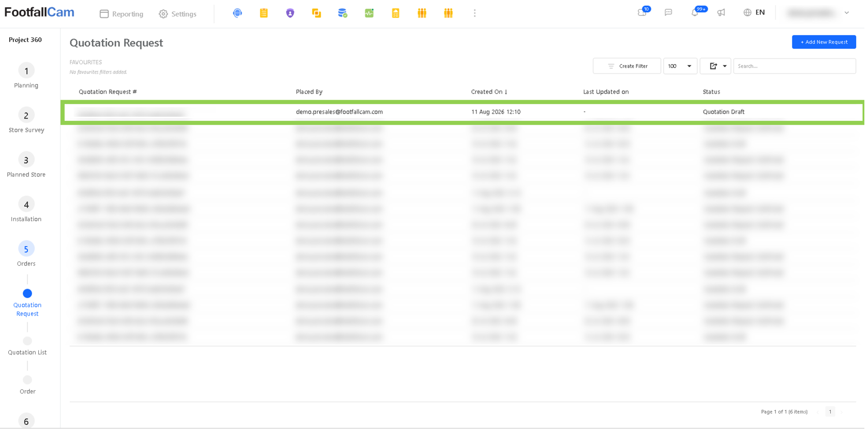Click the 11 Aug 2026 12:10 date cell

coord(496,112)
